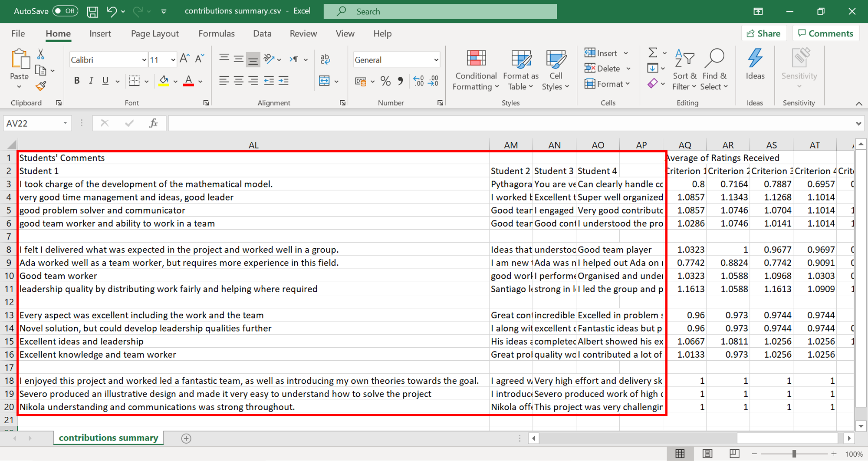Viewport: 868px width, 461px height.
Task: Toggle Italic formatting
Action: pos(91,81)
